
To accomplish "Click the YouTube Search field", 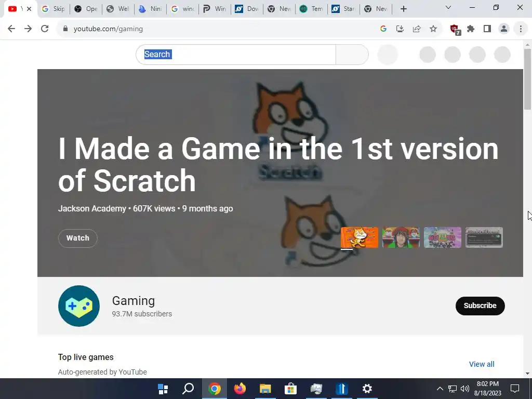I will pyautogui.click(x=236, y=54).
